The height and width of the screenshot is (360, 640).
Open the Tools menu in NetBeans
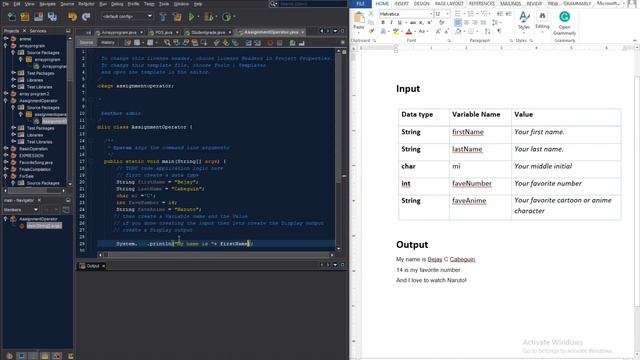tap(164, 4)
